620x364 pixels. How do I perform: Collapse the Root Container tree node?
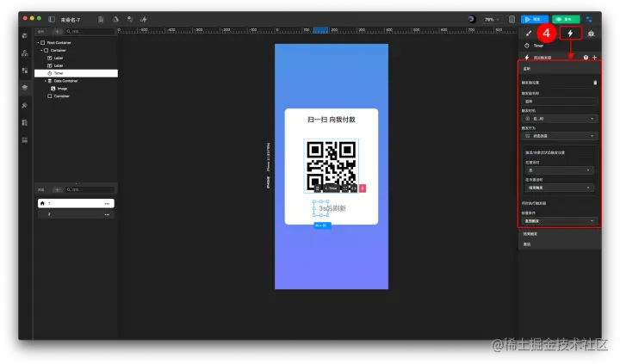39,43
